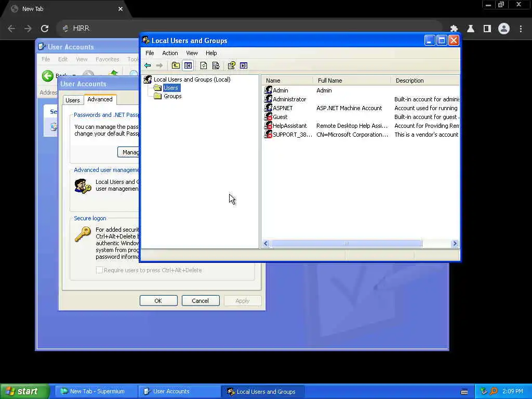Screen dimensions: 532x399
Task: Click the Manage Passwords button
Action: 129,152
